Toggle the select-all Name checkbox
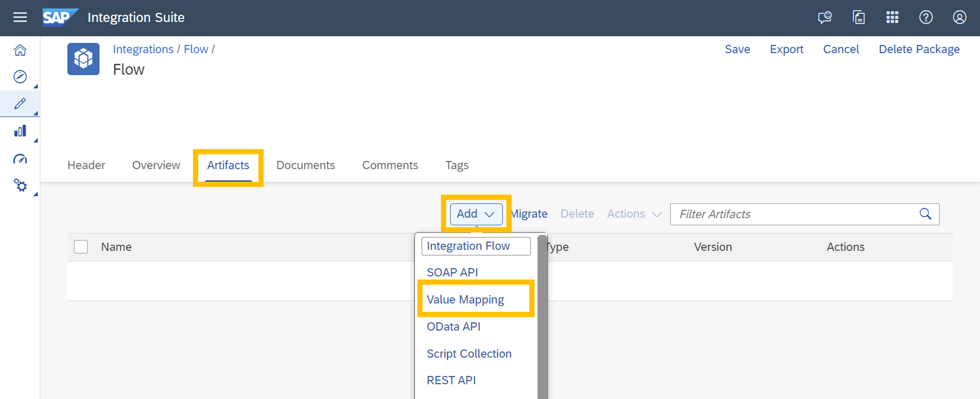 [81, 247]
